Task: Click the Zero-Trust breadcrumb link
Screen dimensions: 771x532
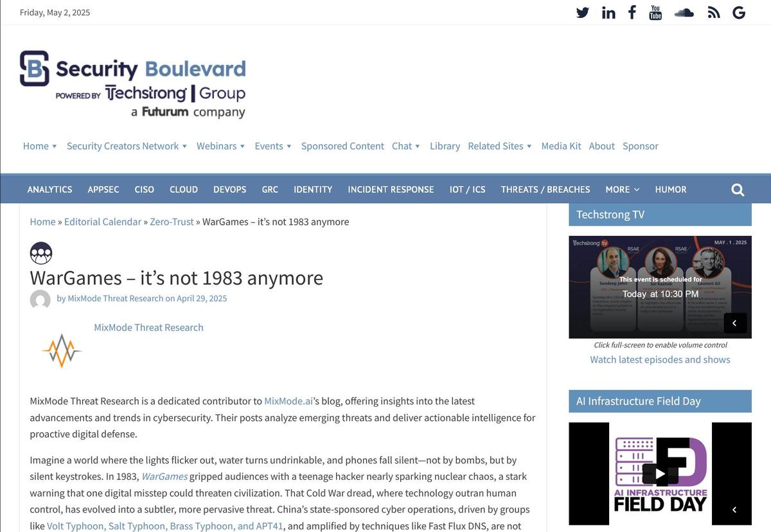Action: pos(172,222)
